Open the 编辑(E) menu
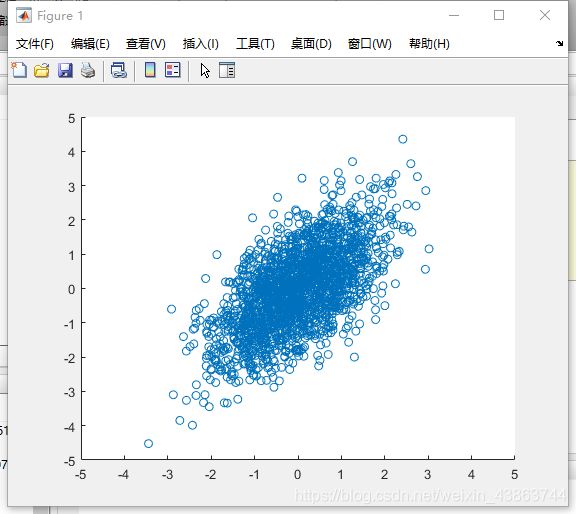 [x=90, y=44]
